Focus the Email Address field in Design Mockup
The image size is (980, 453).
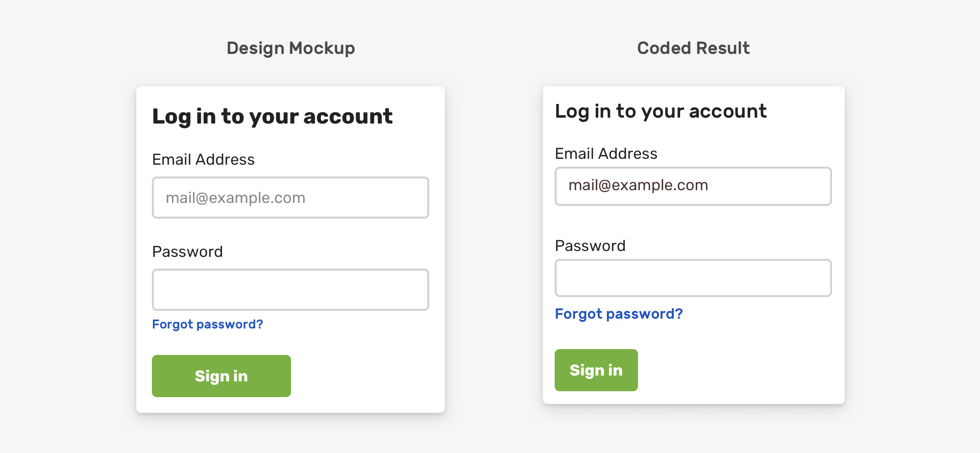(x=290, y=198)
